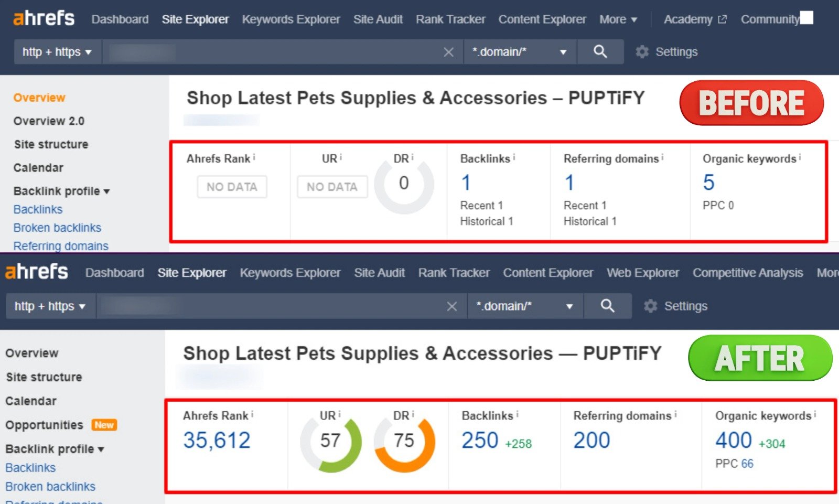839x504 pixels.
Task: Open Settings gear in the top toolbar
Action: [x=642, y=52]
